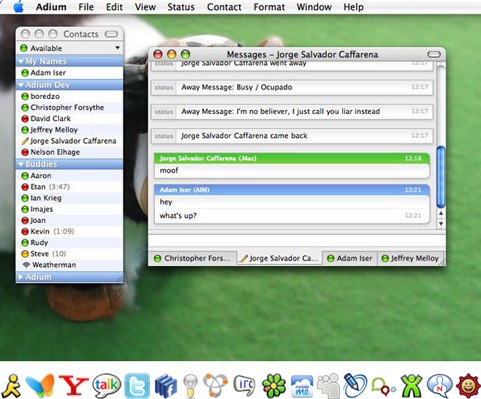Click the Google Talk bubble icon
Screen dimensions: 481x399
pyautogui.click(x=107, y=386)
